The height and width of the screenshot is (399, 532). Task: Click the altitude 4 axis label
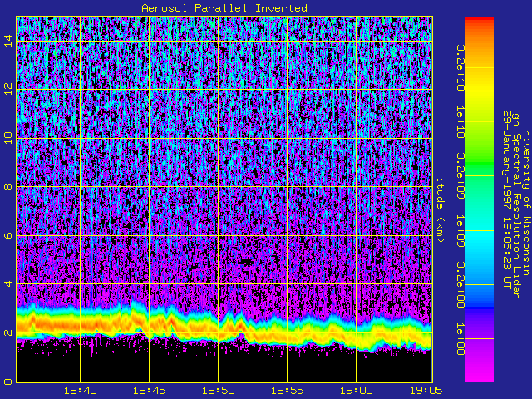[x=8, y=283]
